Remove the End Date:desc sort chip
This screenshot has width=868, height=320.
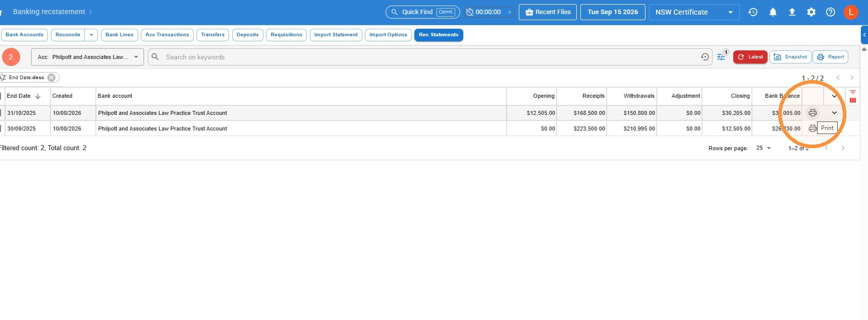tap(51, 78)
